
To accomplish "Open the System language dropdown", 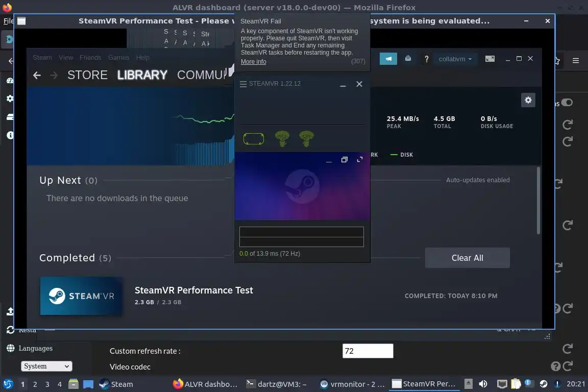I will [46, 366].
